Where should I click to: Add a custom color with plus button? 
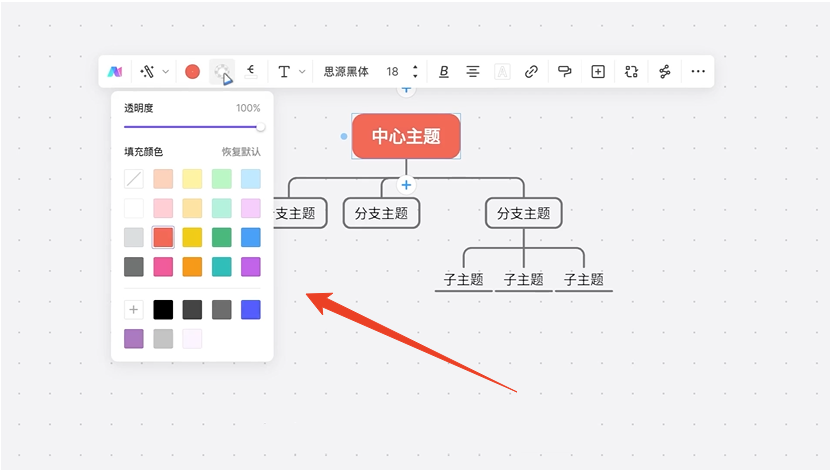click(x=133, y=310)
